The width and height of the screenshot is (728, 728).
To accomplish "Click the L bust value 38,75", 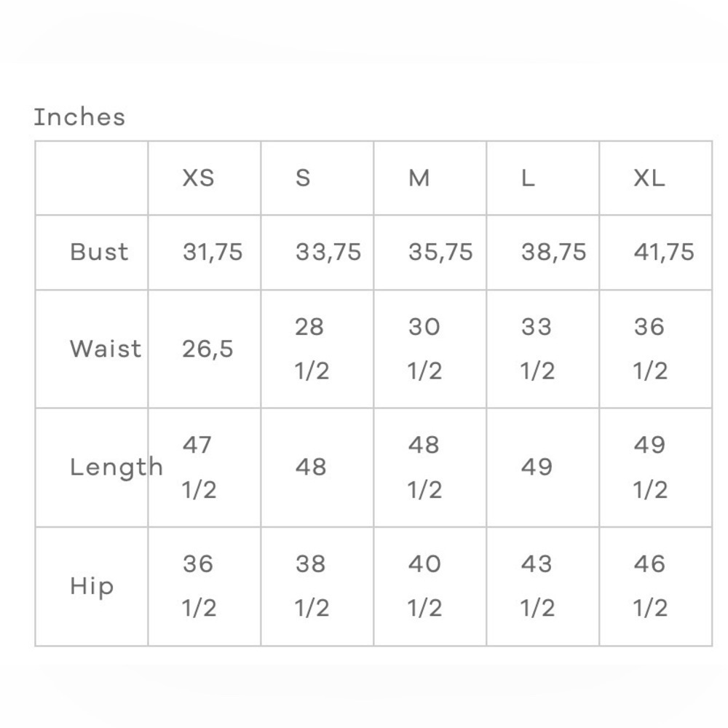I will click(553, 252).
